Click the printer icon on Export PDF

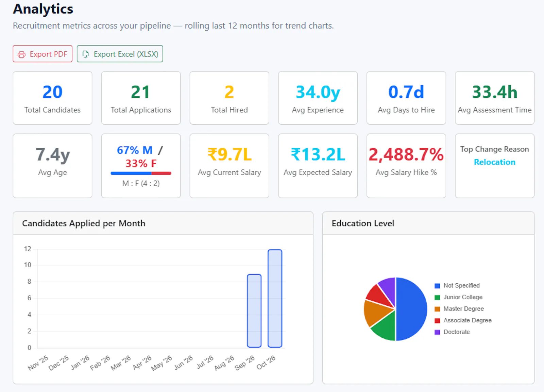21,54
